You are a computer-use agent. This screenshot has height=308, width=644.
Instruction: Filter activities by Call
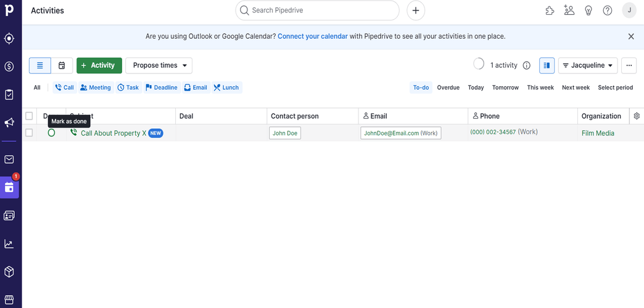coord(65,87)
